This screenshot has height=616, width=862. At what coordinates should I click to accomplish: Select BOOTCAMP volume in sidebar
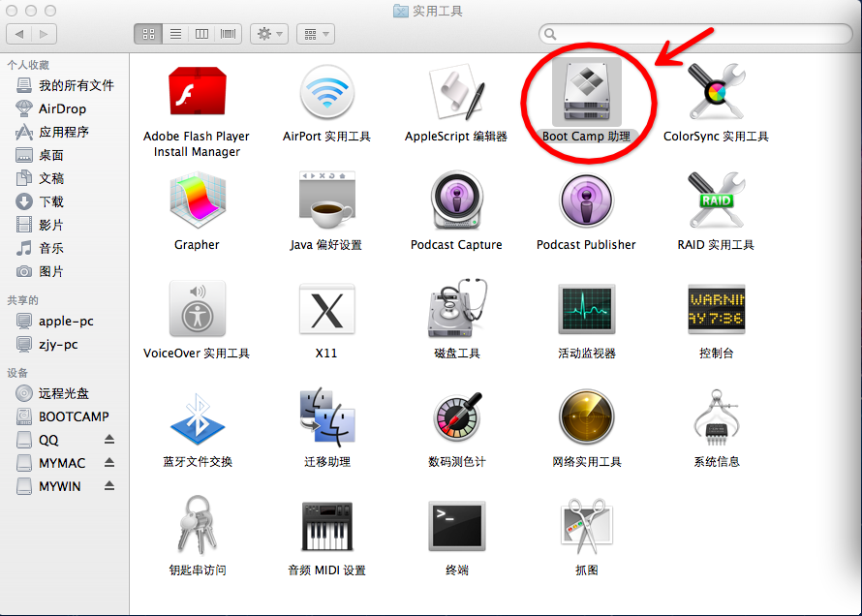(x=65, y=416)
